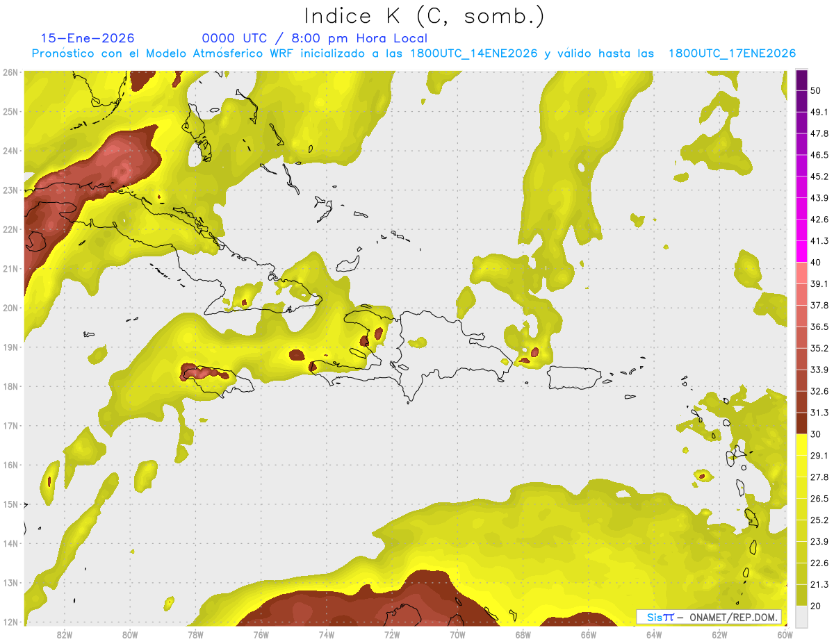
Task: Click the 19N latitude label
Action: click(10, 347)
